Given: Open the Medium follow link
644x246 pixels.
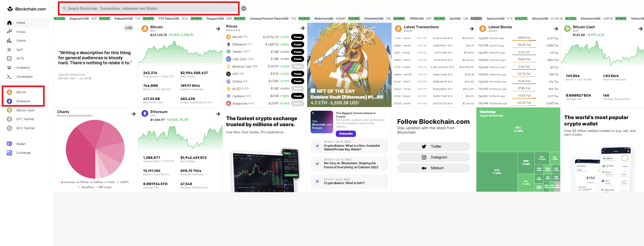Looking at the screenshot, I should click(x=434, y=168).
